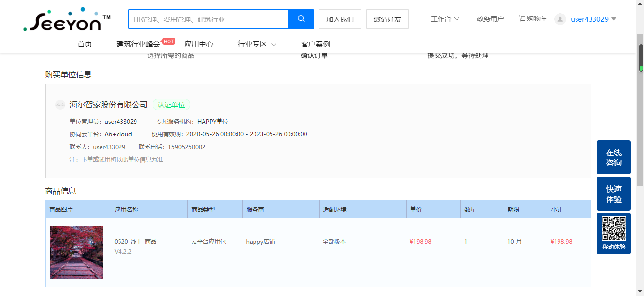Click the 单位管理员：user433029 text
Screen dimensions: 644x298
point(103,122)
